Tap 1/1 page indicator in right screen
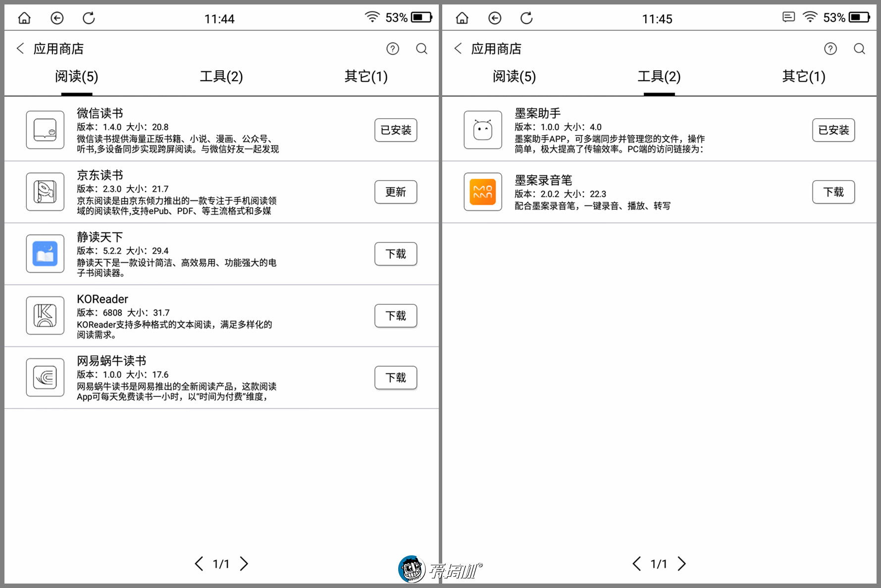881x588 pixels. pyautogui.click(x=659, y=564)
